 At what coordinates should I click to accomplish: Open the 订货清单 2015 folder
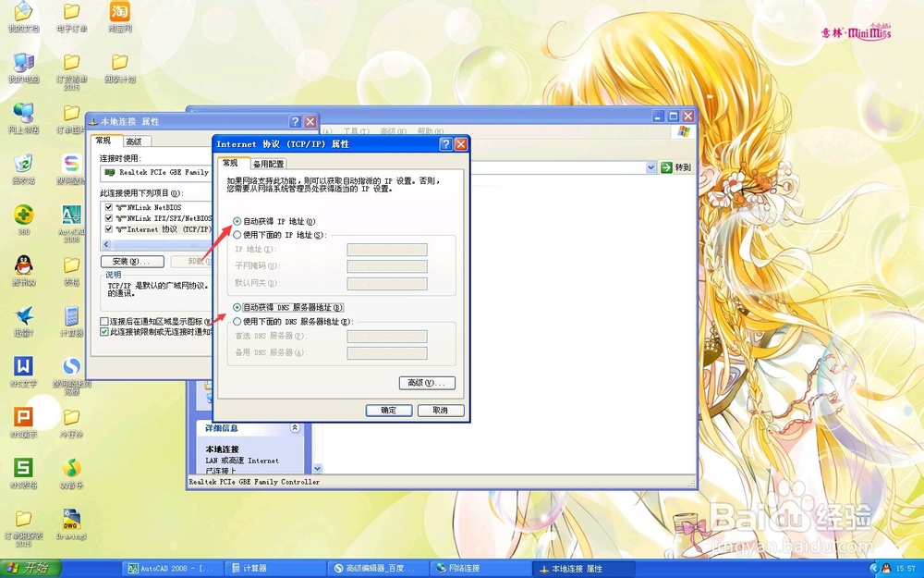point(71,71)
